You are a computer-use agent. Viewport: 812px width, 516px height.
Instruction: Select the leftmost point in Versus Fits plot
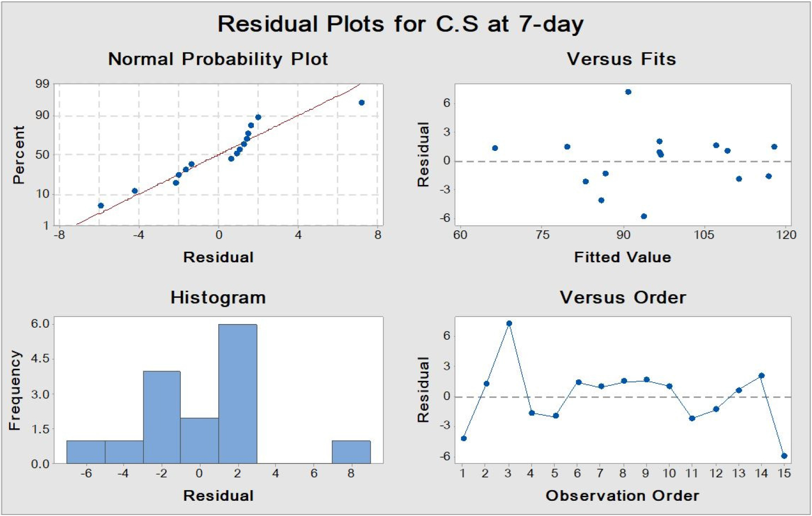495,148
